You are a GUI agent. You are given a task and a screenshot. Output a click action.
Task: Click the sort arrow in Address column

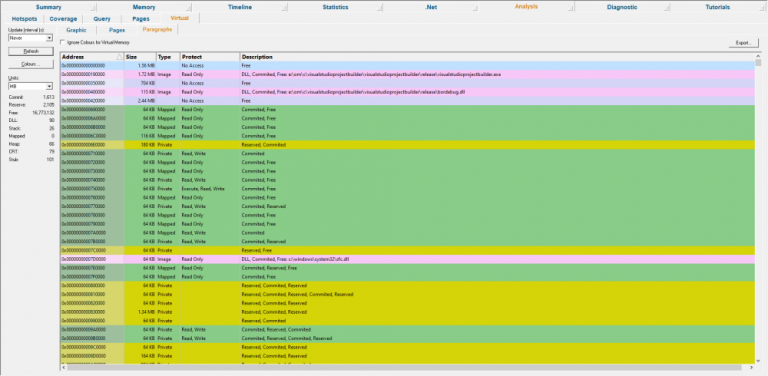119,57
